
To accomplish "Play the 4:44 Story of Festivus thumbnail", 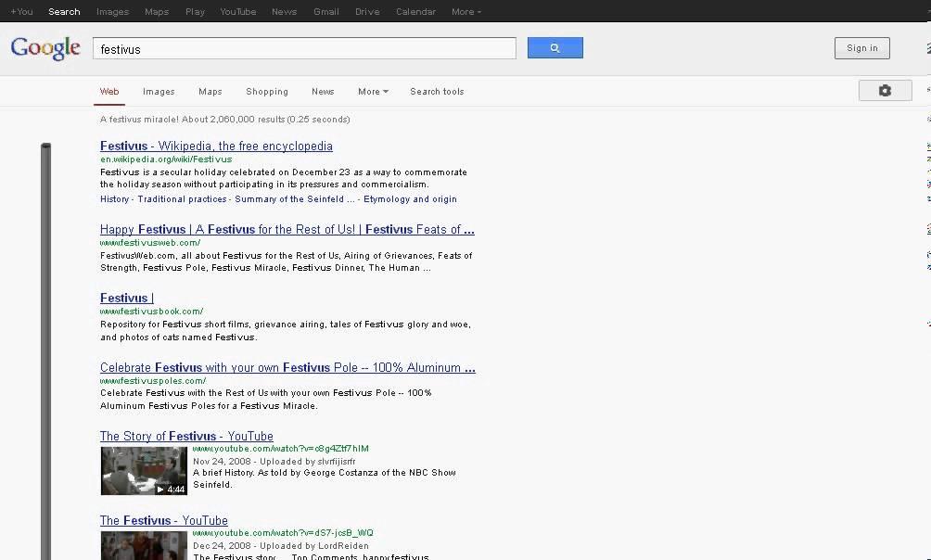I will [x=144, y=470].
